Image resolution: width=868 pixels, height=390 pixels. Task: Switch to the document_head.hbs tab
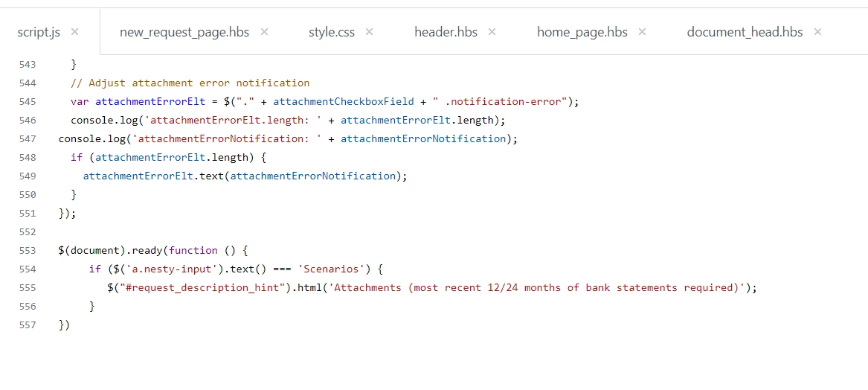coord(745,32)
